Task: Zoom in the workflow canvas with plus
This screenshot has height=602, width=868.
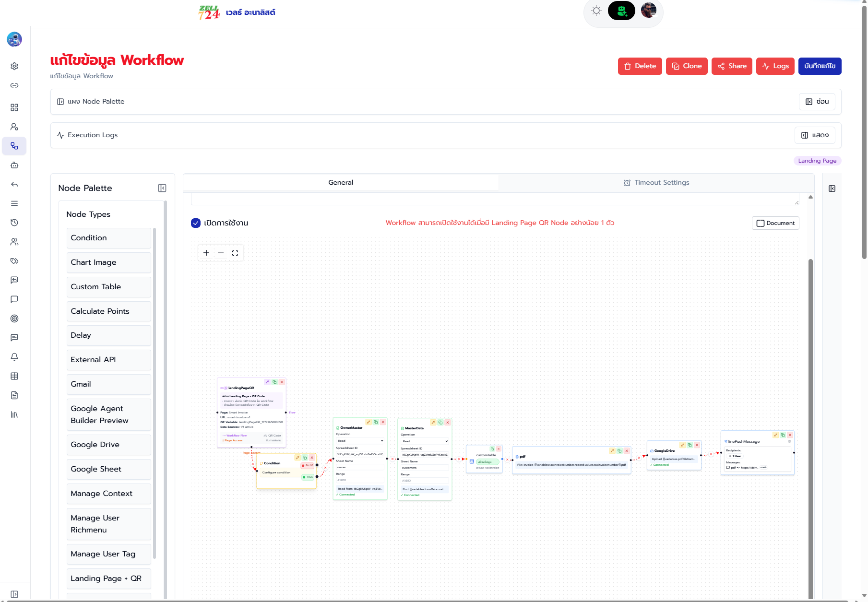Action: 206,253
